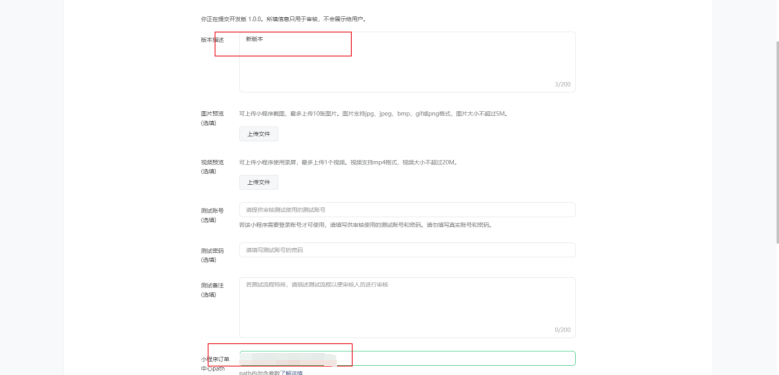Image resolution: width=779 pixels, height=375 pixels.
Task: Click the '3/200' character counter
Action: point(562,84)
